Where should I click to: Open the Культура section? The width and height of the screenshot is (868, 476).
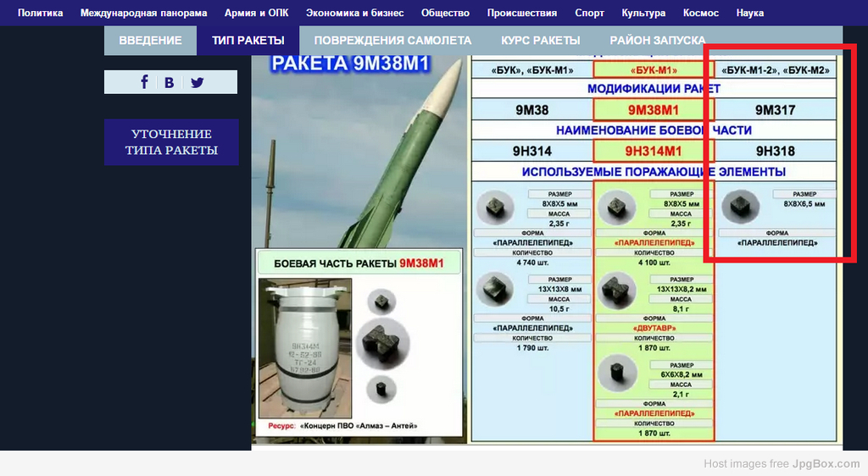pyautogui.click(x=643, y=13)
